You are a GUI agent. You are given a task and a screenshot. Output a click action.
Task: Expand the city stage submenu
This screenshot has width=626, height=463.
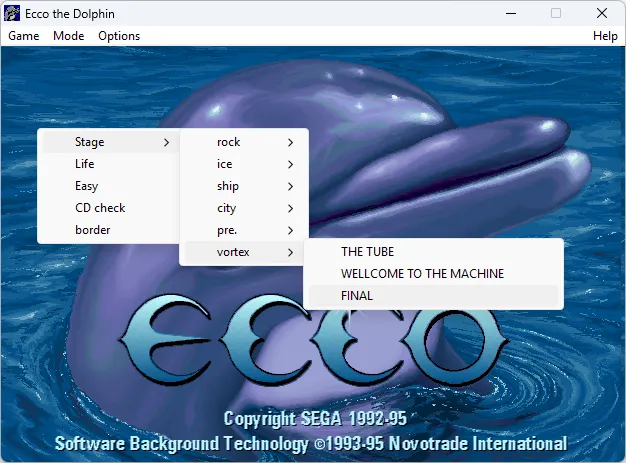244,208
